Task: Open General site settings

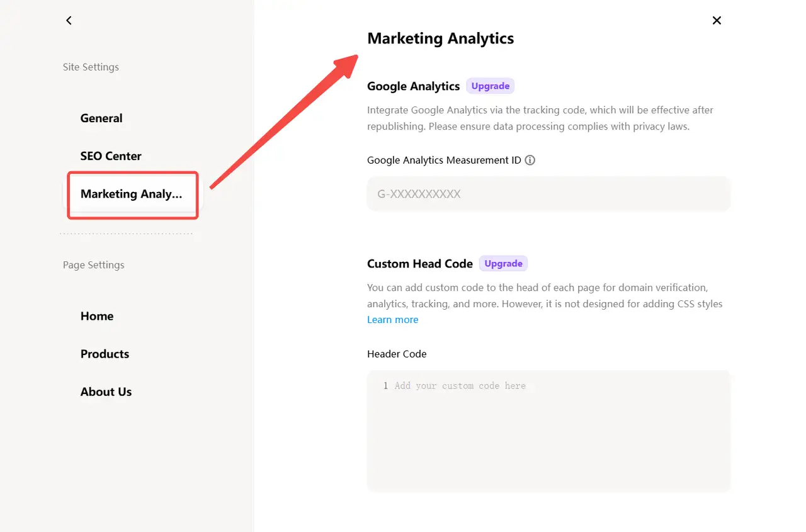Action: click(x=101, y=118)
